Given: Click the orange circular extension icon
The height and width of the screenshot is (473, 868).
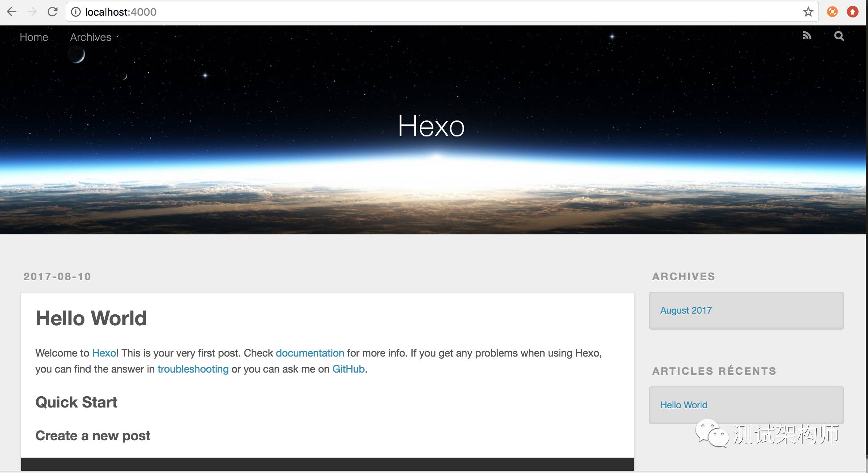Looking at the screenshot, I should 832,12.
